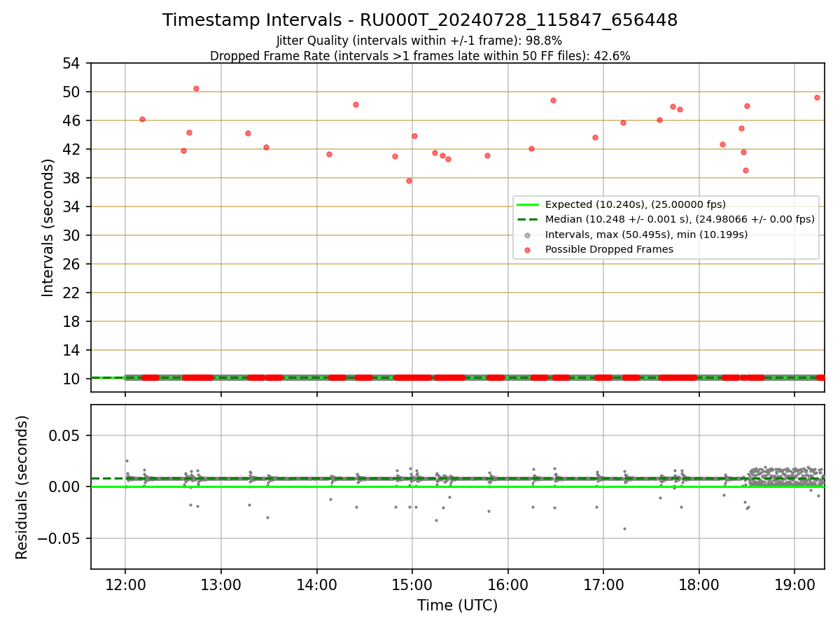Click legend entry "Median (10.248 +/- 0.001 s)"
The image size is (840, 630).
point(680,219)
